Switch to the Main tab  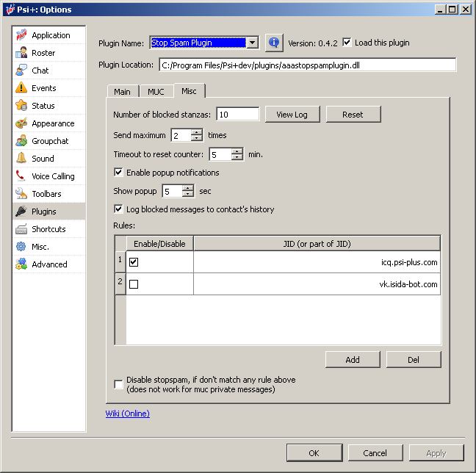coord(122,92)
